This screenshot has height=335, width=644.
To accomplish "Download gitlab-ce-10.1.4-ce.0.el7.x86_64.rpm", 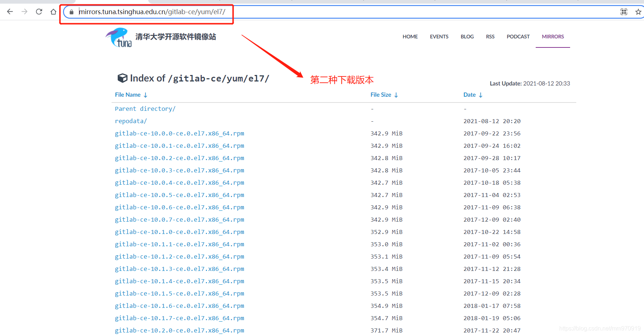I will click(x=180, y=281).
